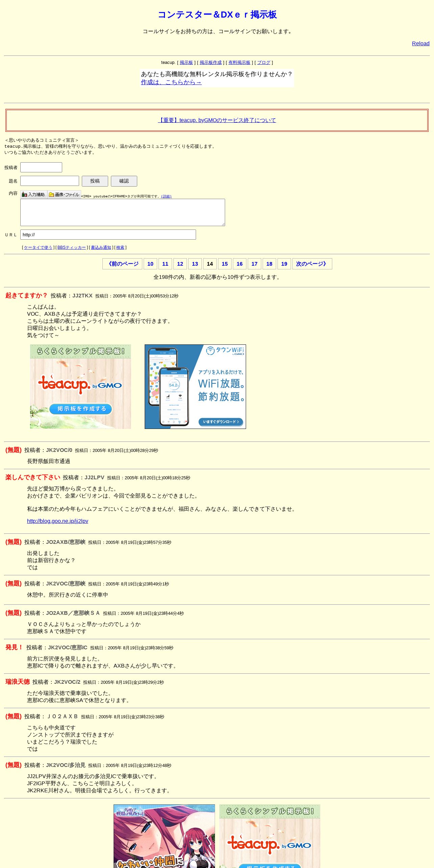Click the 入力補助 input helper icon button
The image size is (434, 868).
point(33,194)
